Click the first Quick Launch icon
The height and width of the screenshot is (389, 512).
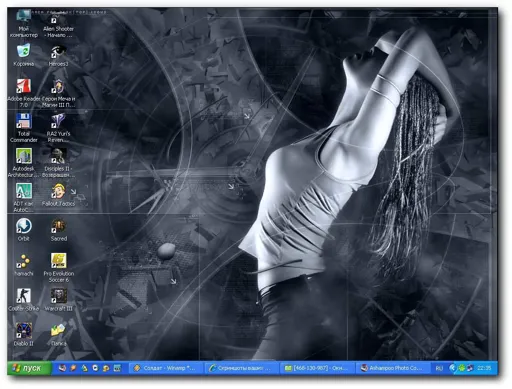62,368
